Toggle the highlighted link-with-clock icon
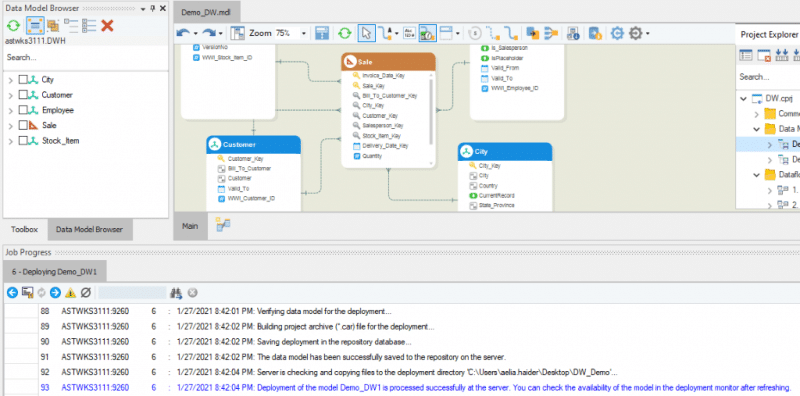The image size is (800, 396). 427,33
